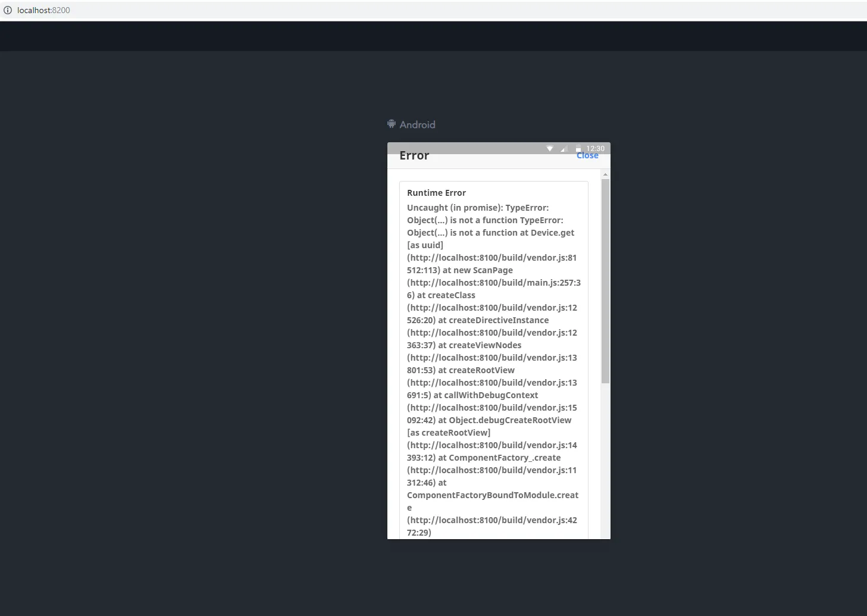
Task: Close the Error dialog
Action: (587, 155)
